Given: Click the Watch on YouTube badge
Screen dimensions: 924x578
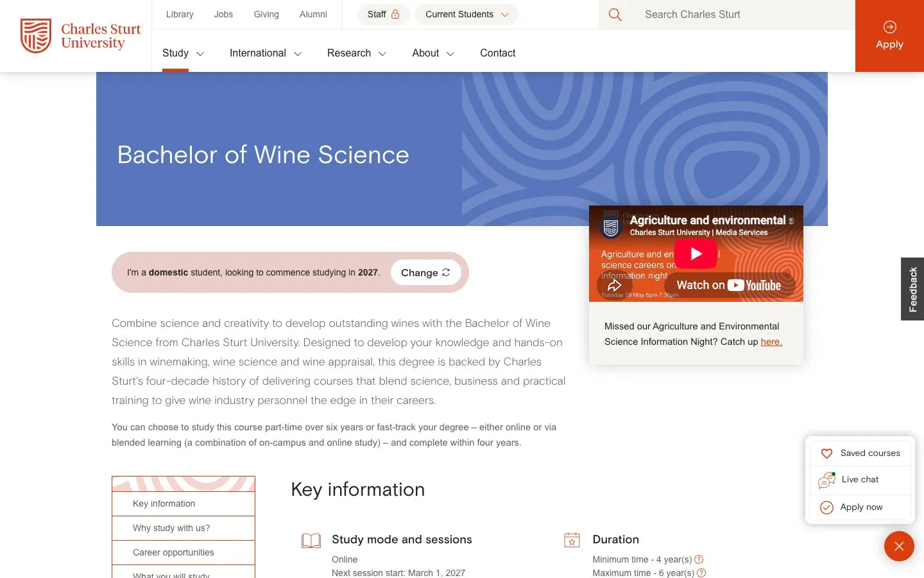Looking at the screenshot, I should pyautogui.click(x=729, y=285).
